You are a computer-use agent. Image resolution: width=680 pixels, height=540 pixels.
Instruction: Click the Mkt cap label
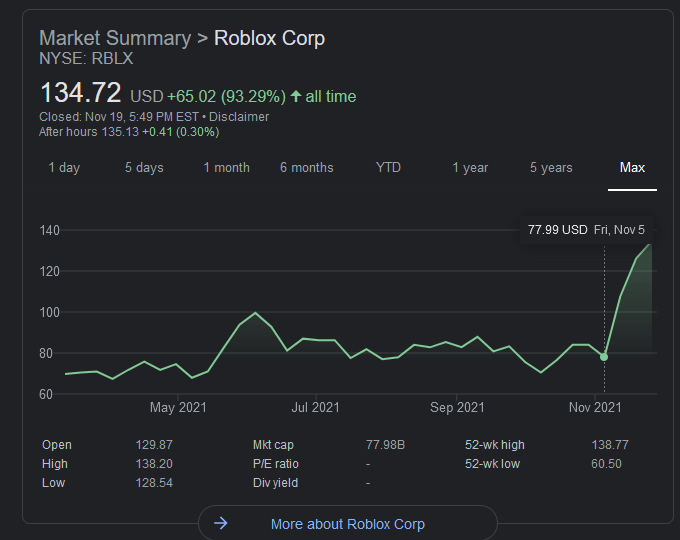273,445
